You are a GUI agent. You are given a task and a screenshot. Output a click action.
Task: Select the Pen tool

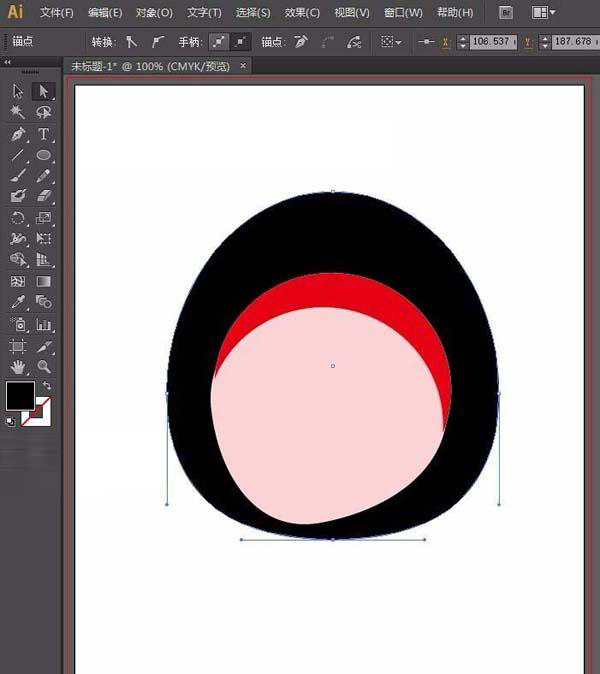pos(18,134)
